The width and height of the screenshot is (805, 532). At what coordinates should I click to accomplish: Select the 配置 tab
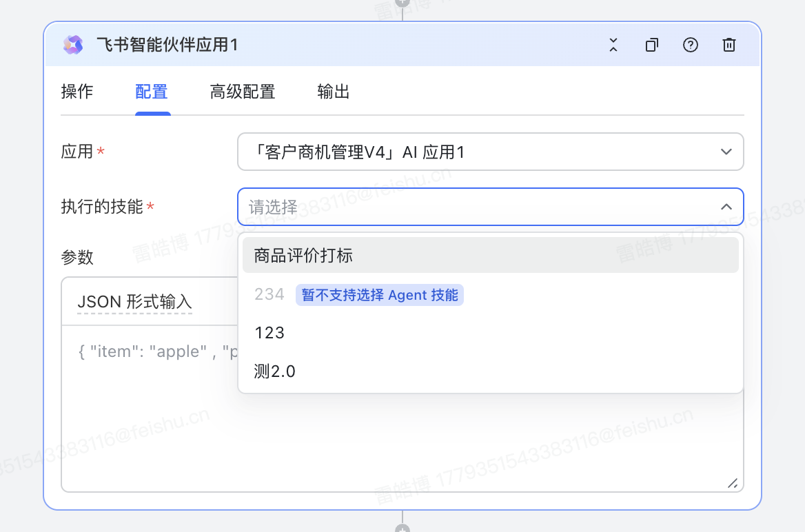152,92
